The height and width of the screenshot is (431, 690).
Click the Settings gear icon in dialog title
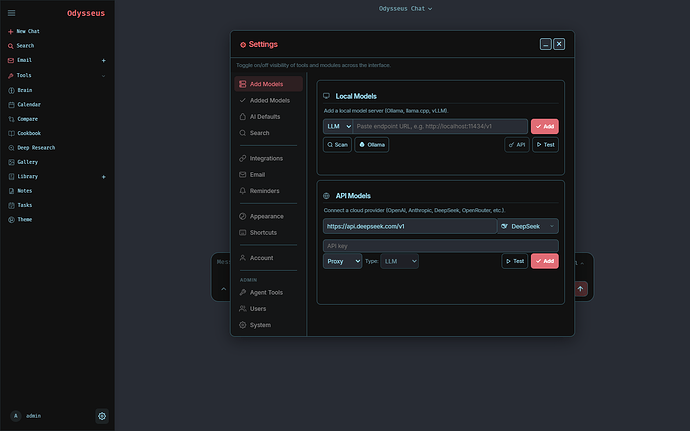coord(243,44)
